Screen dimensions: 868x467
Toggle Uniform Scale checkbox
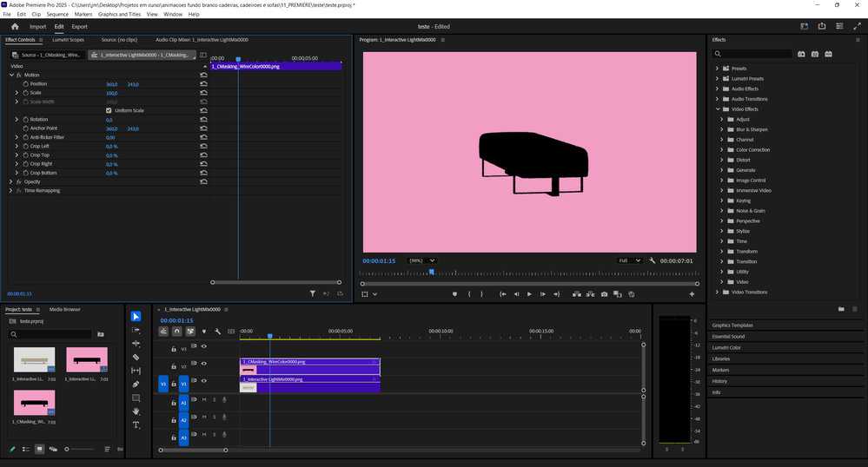[x=109, y=110]
